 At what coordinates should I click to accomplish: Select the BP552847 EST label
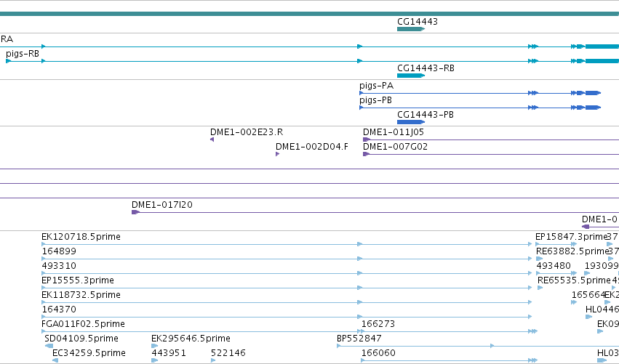(359, 339)
